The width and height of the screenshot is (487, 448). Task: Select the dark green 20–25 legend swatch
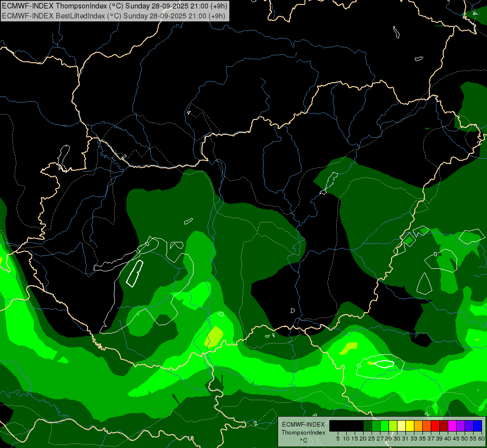click(x=368, y=426)
